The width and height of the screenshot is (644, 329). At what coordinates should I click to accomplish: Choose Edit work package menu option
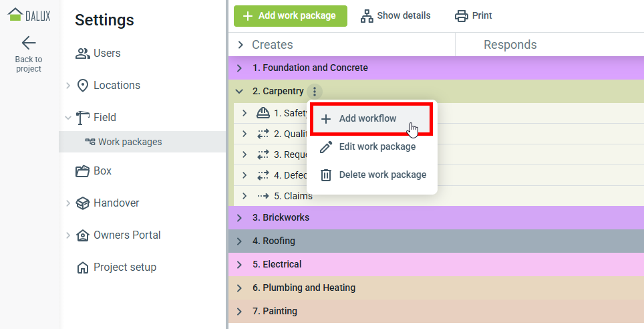pyautogui.click(x=377, y=147)
